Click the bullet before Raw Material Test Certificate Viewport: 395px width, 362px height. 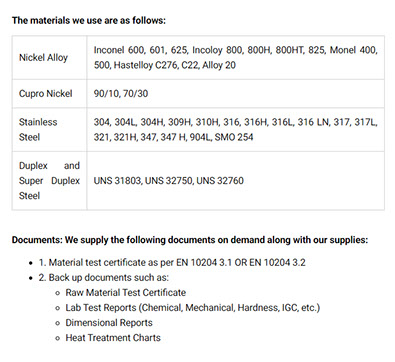(58, 293)
